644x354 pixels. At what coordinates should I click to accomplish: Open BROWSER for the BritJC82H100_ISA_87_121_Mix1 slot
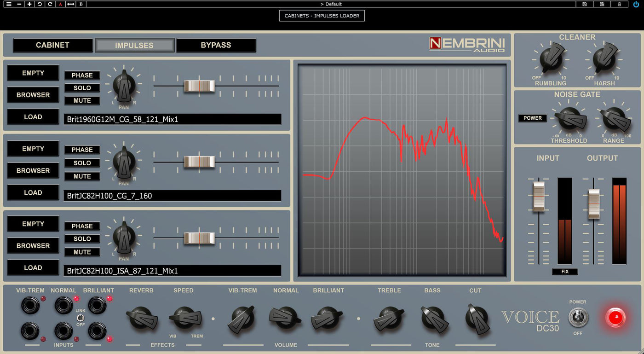33,246
